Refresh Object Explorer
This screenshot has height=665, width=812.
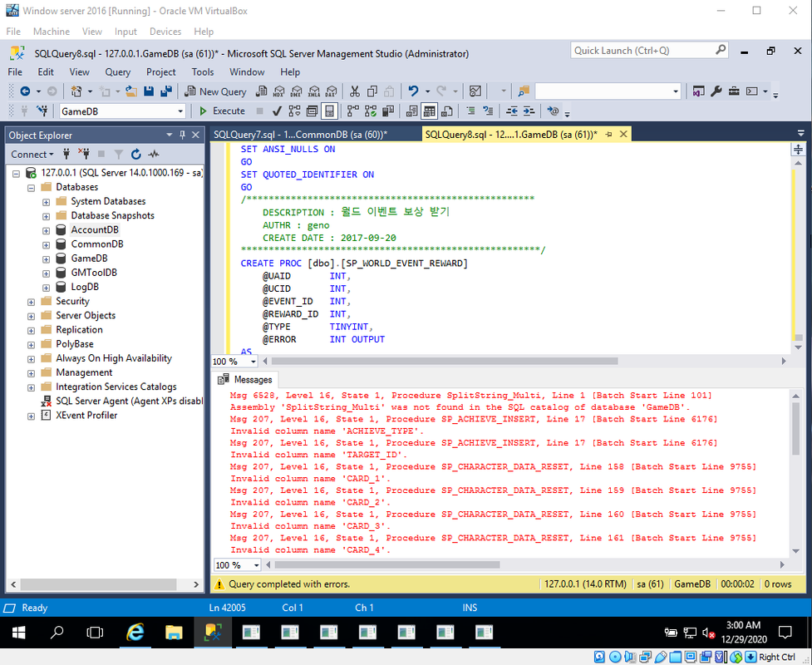(x=136, y=155)
